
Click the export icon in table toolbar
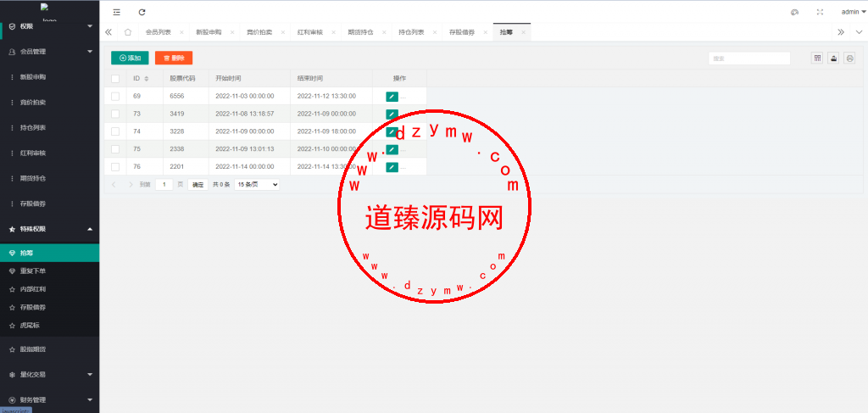coord(833,58)
